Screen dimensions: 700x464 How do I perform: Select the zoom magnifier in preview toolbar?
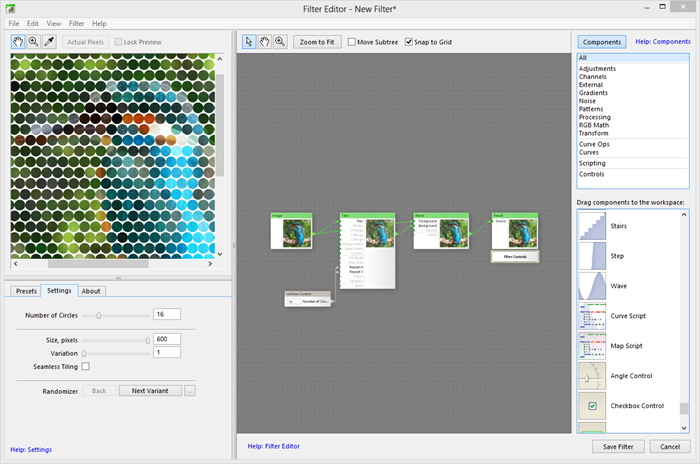click(x=34, y=42)
